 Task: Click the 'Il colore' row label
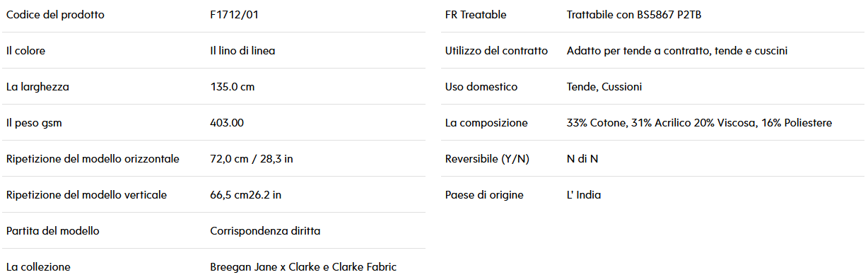[x=26, y=51]
